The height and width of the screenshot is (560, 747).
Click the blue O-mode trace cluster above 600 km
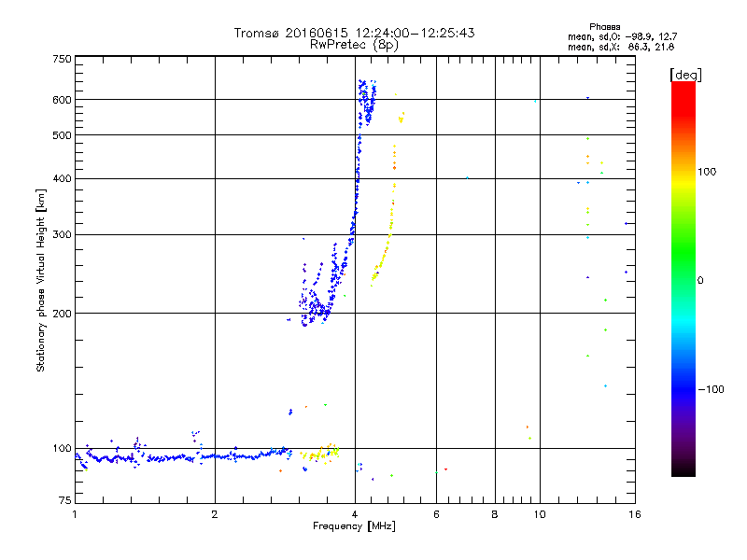pos(367,102)
